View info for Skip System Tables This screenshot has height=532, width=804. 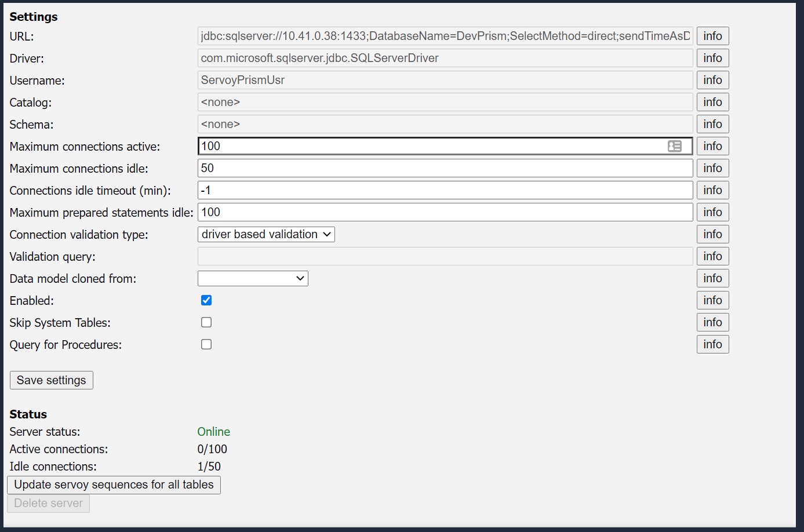(712, 322)
